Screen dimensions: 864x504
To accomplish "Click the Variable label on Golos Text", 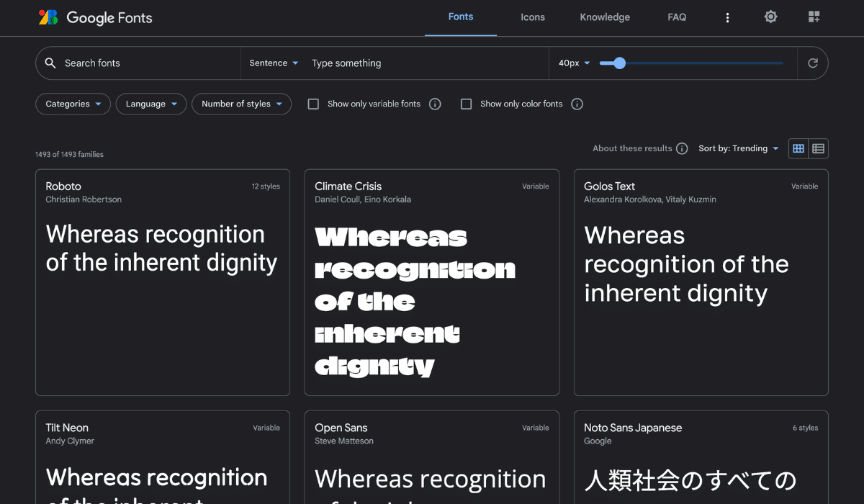I will (x=805, y=186).
